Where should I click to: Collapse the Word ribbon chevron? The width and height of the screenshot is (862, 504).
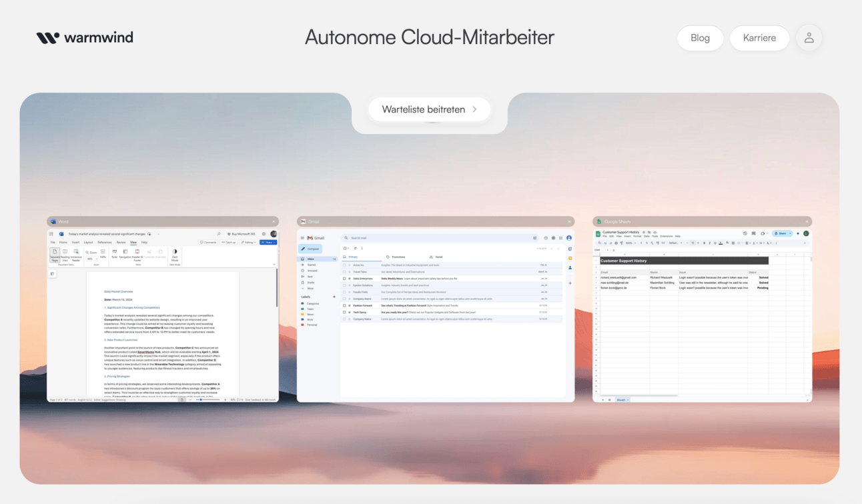[x=274, y=265]
